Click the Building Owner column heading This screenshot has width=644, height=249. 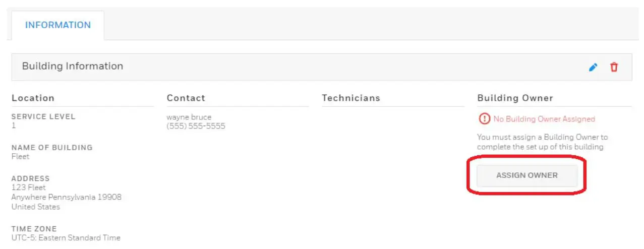[x=515, y=98]
